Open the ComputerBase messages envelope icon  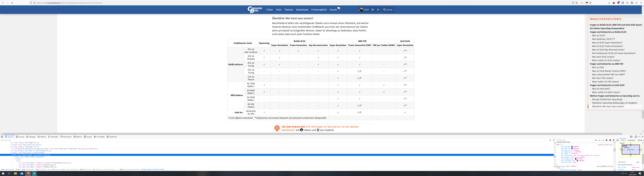coord(372,10)
